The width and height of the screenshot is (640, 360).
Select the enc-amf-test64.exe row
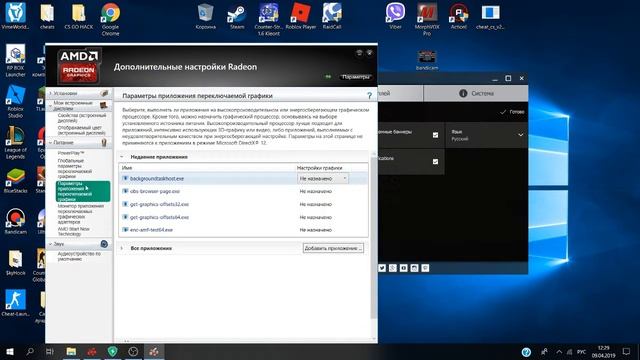(x=243, y=230)
